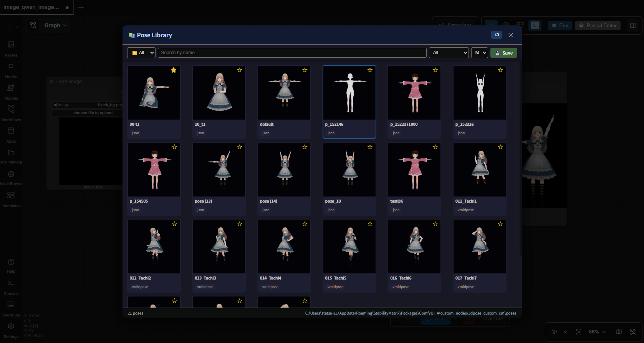Screen dimensions: 644x343
Task: Open the Workflows sidebar panel
Action: pos(11,113)
